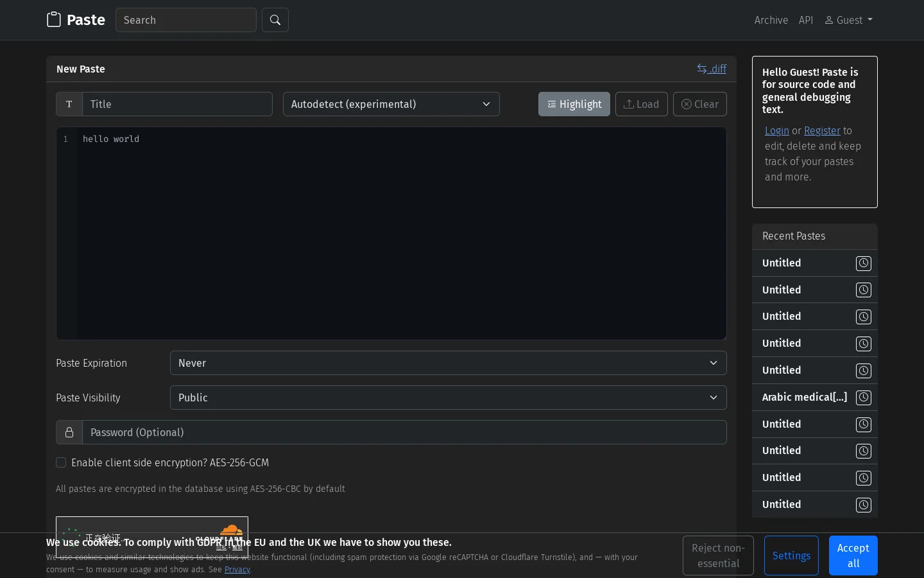Focus the paste Title input field
Viewport: 924px width, 578px height.
click(177, 104)
